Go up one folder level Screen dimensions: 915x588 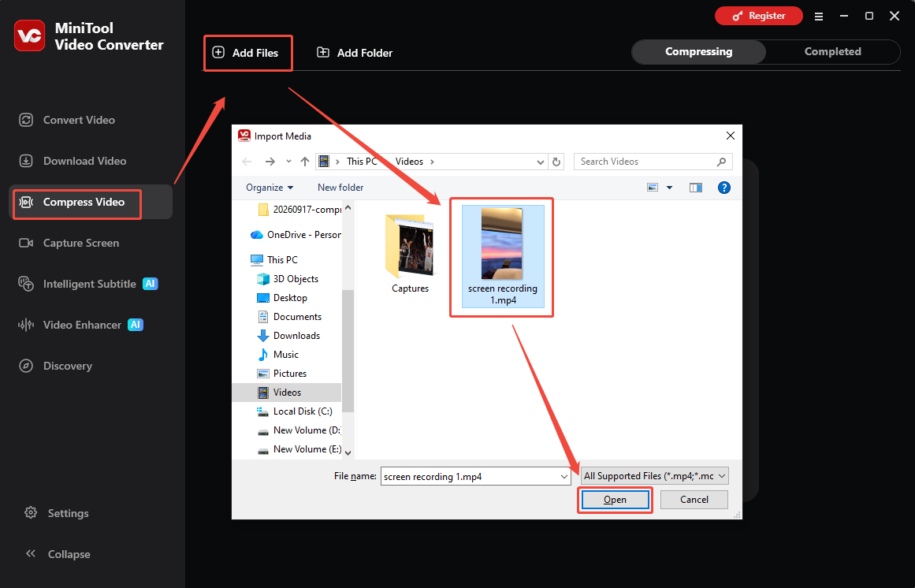click(x=305, y=162)
